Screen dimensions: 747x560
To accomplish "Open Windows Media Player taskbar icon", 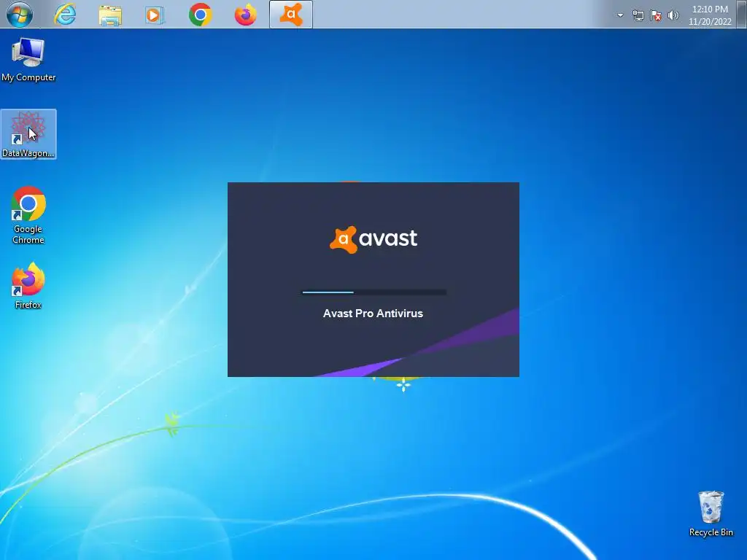I will click(x=155, y=15).
